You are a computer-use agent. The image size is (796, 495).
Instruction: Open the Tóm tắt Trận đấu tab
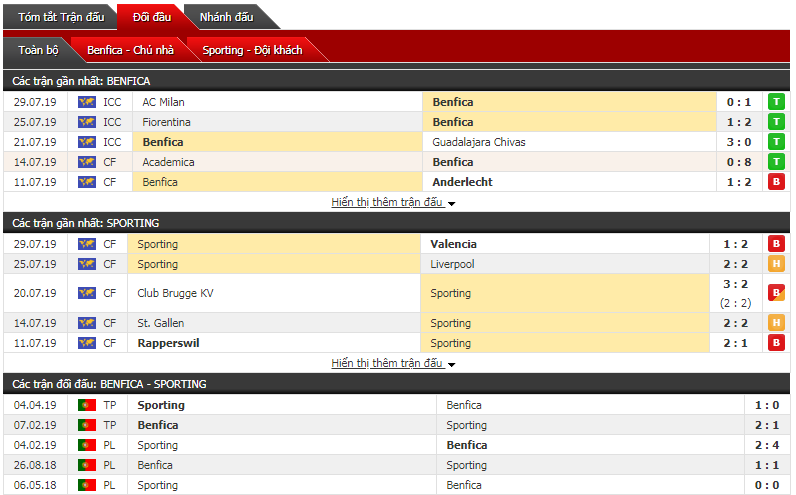pos(61,17)
